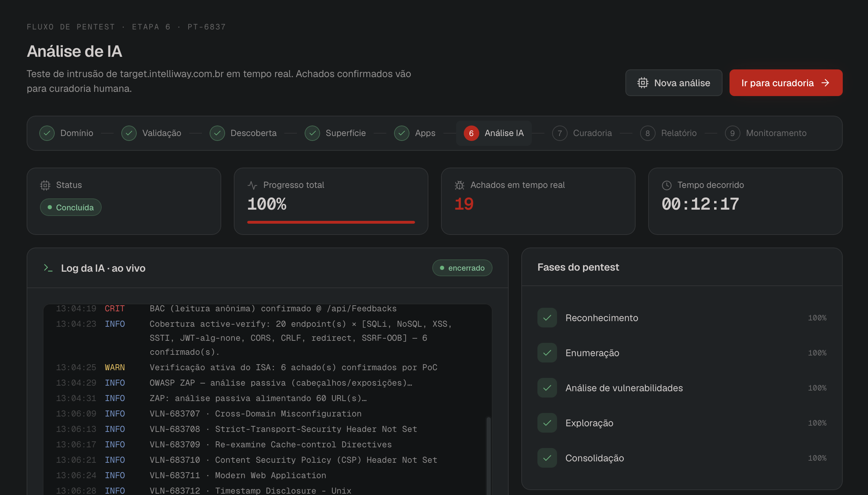Click the terminal prompt icon in log header
This screenshot has height=495, width=868.
click(x=48, y=268)
